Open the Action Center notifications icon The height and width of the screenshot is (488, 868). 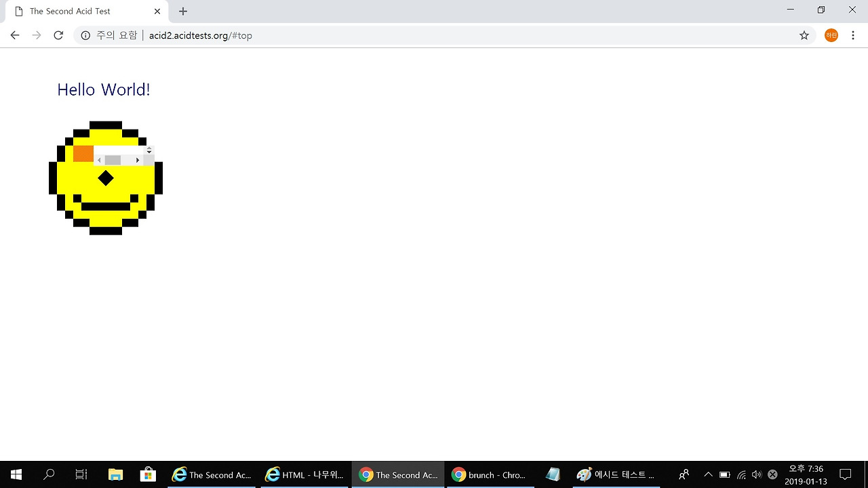point(846,474)
